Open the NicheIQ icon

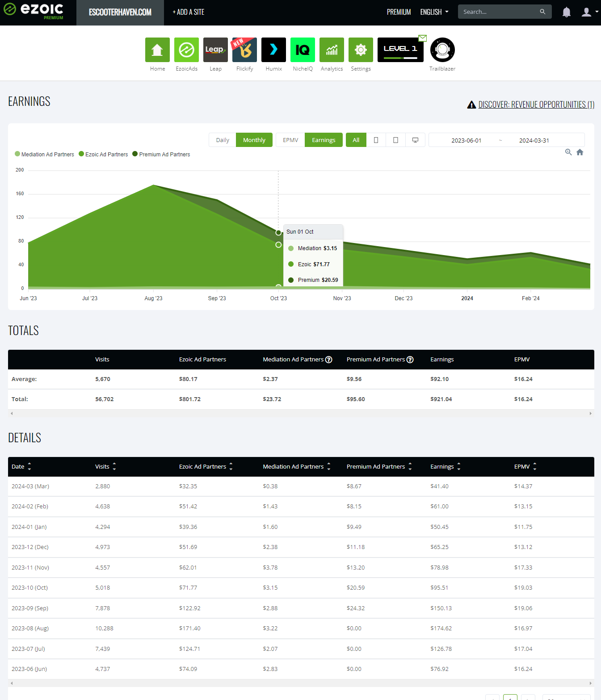(x=303, y=50)
